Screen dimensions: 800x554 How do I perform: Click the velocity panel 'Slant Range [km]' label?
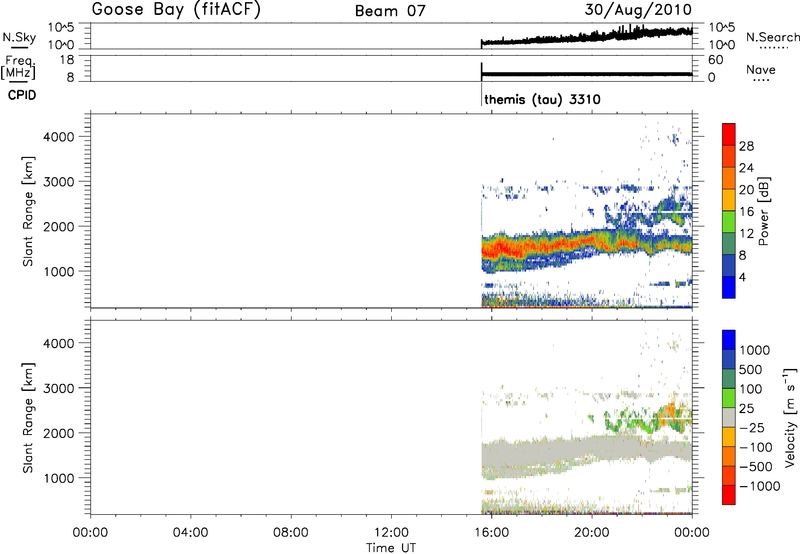28,418
